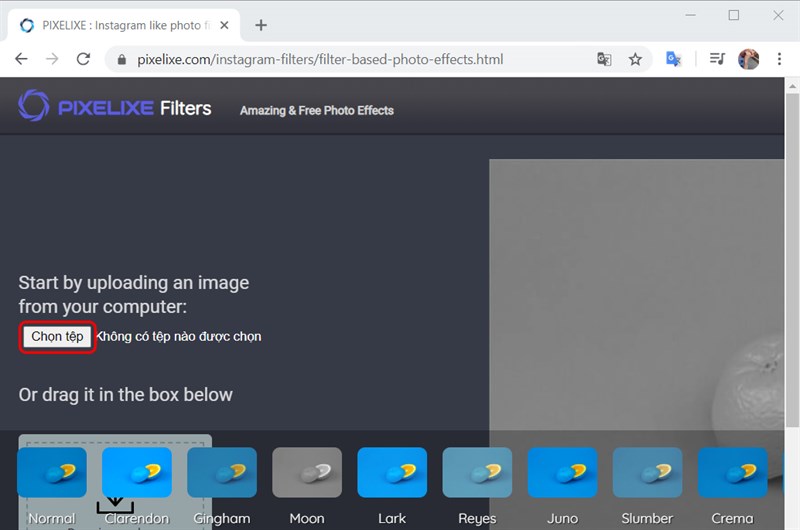
Task: Click the grayscale preview image
Action: [636, 295]
